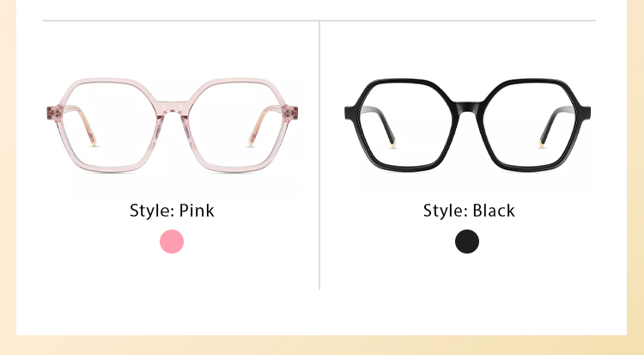The image size is (644, 355).
Task: Click the word "Pink" in style label
Action: pos(197,211)
